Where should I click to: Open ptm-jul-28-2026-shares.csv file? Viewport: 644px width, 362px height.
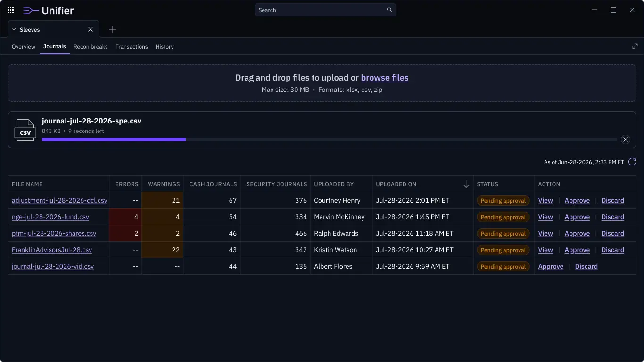pyautogui.click(x=54, y=233)
